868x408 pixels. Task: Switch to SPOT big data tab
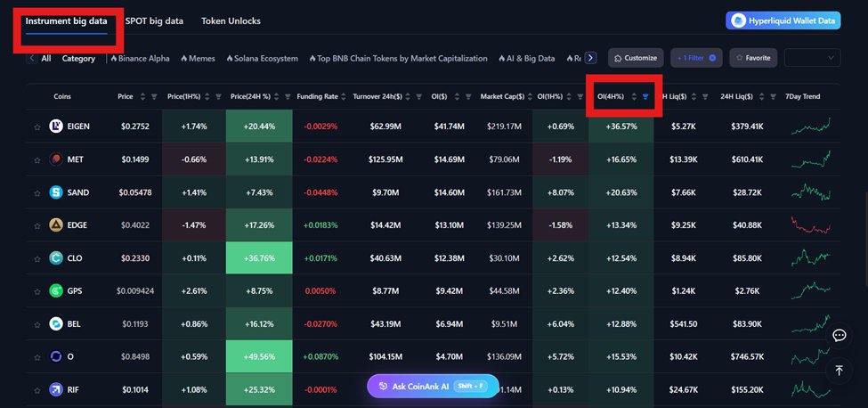click(154, 21)
